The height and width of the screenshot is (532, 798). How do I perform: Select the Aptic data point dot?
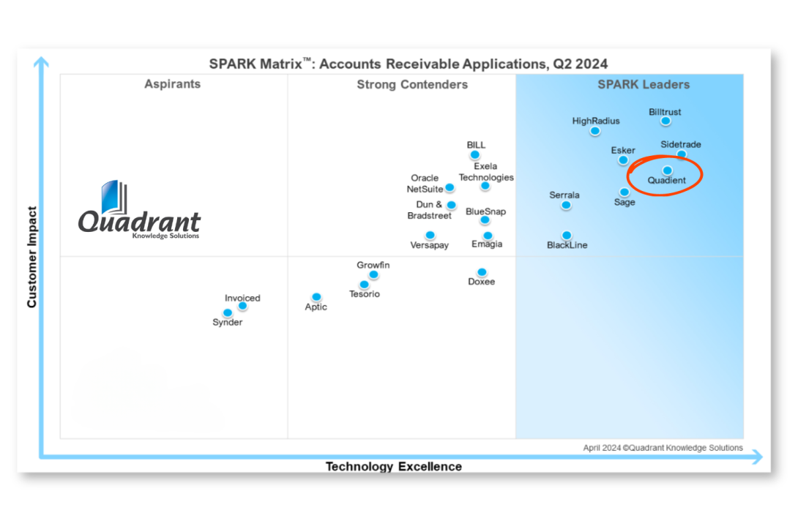316,297
